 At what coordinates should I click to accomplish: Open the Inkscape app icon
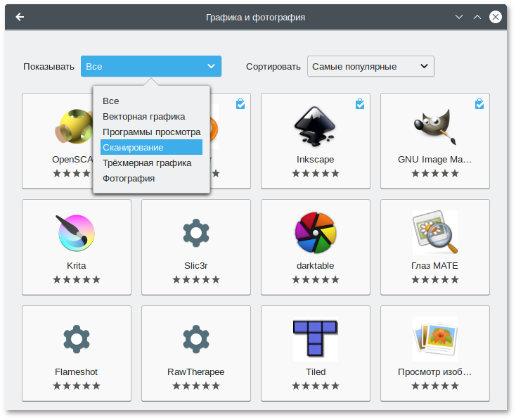click(x=315, y=127)
